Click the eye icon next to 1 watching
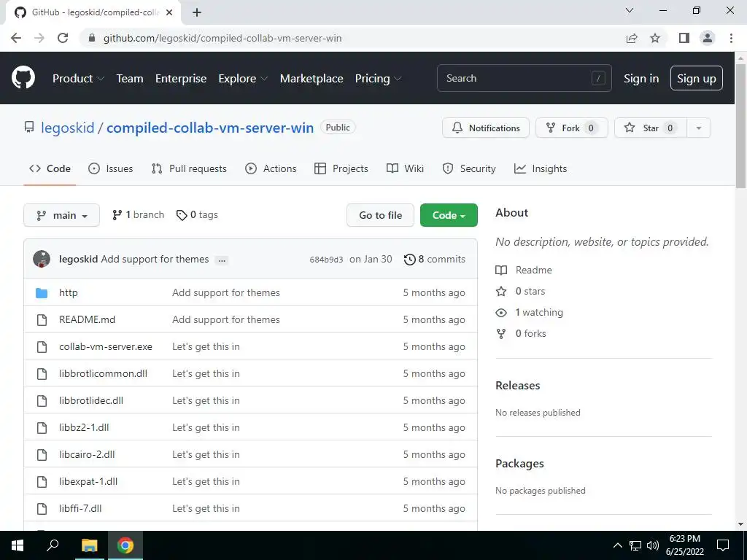 pos(501,312)
